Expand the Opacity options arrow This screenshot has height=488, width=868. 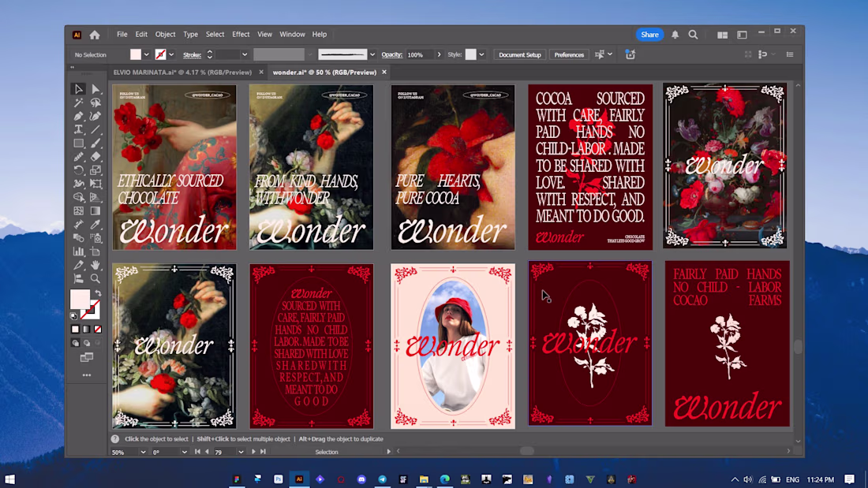(x=439, y=54)
